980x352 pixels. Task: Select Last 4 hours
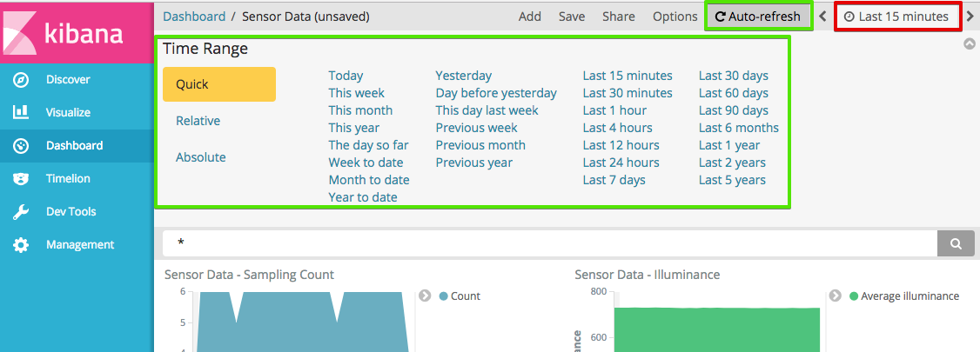tap(617, 128)
